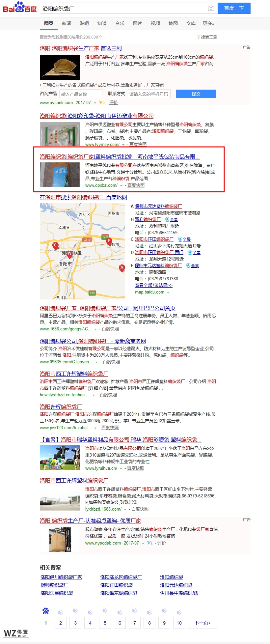Go to results page 5
270x644 pixels.
tap(105, 623)
